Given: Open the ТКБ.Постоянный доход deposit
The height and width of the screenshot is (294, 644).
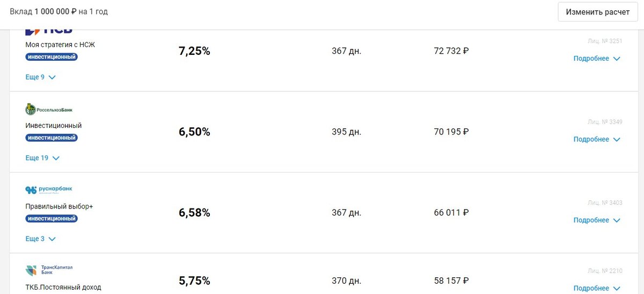Looking at the screenshot, I should tap(63, 287).
